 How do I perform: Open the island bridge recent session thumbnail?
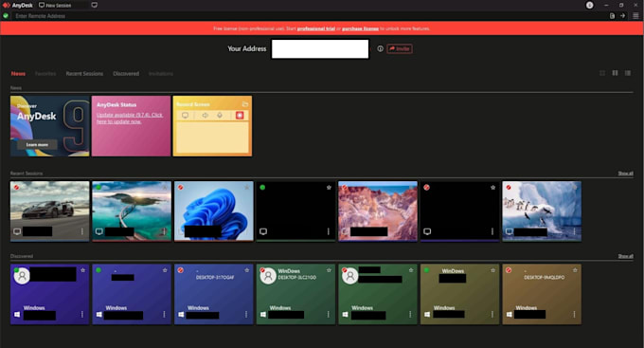(x=132, y=211)
